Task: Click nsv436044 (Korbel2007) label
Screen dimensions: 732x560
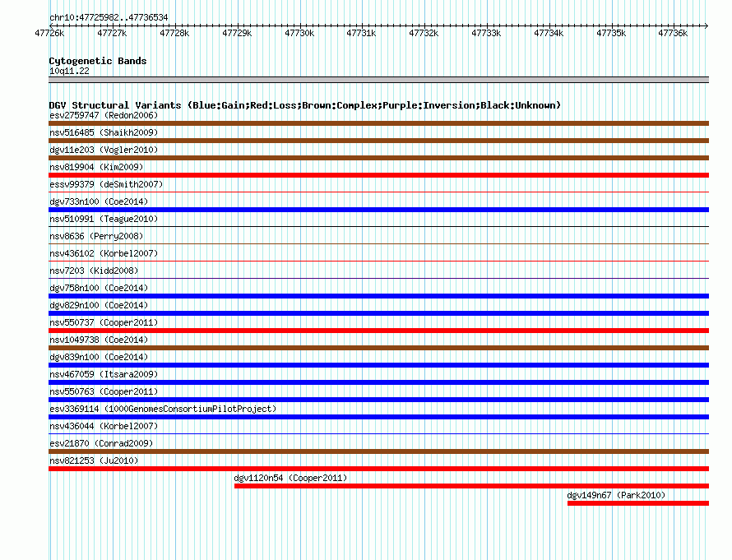Action: click(x=104, y=426)
